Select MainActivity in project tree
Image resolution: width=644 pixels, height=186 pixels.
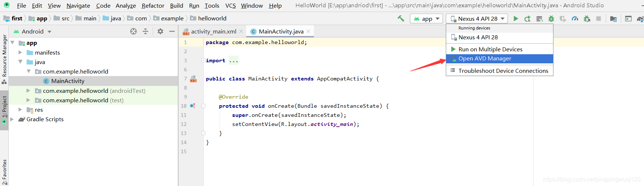click(68, 81)
